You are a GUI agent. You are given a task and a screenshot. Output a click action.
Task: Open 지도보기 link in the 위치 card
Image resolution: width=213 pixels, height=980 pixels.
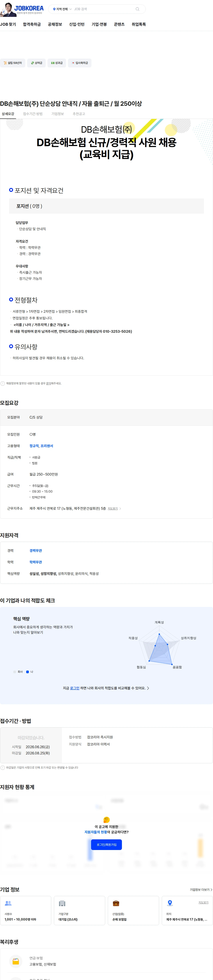203,902
